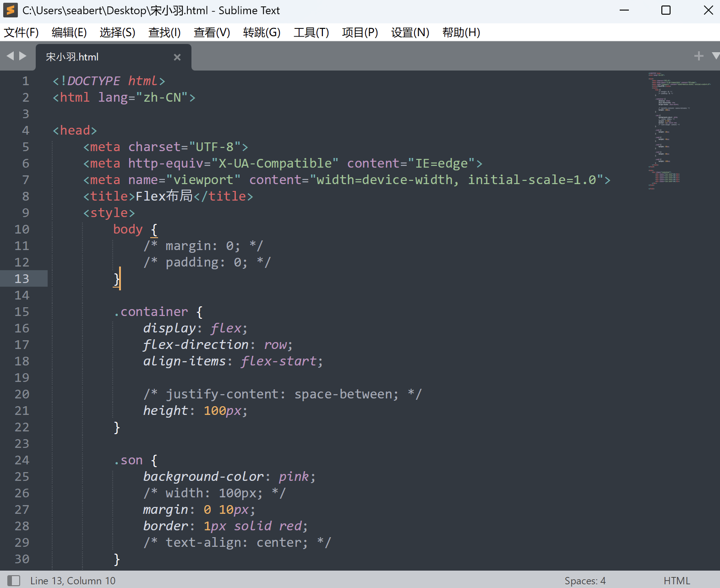Open the 查看(V) menu
This screenshot has height=588, width=720.
(x=212, y=33)
